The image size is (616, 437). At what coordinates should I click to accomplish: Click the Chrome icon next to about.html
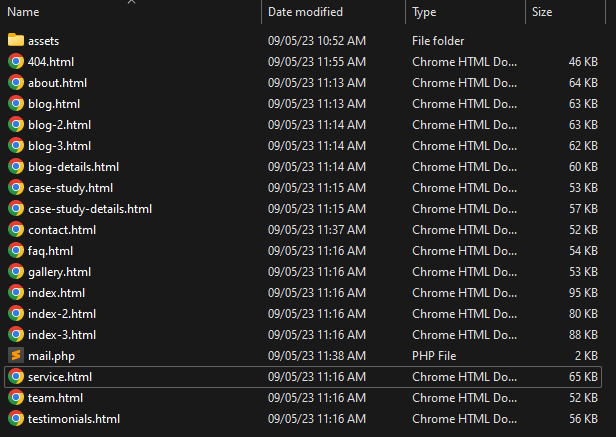(16, 82)
